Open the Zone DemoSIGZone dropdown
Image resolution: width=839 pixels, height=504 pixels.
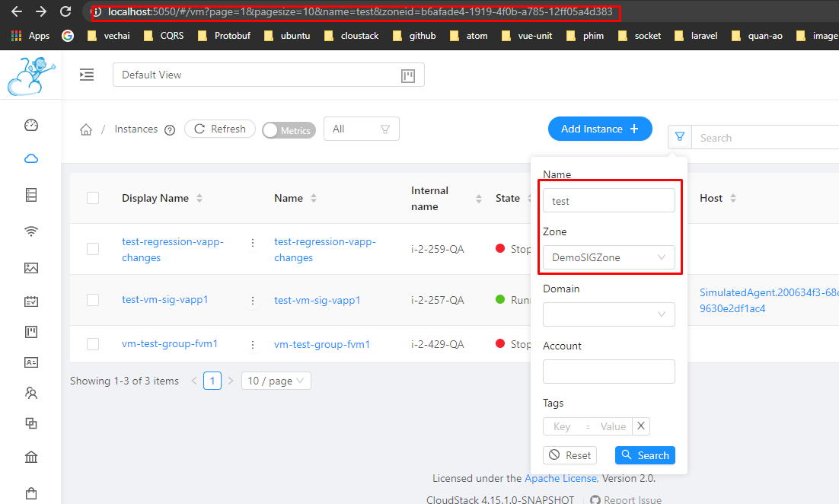(x=609, y=257)
